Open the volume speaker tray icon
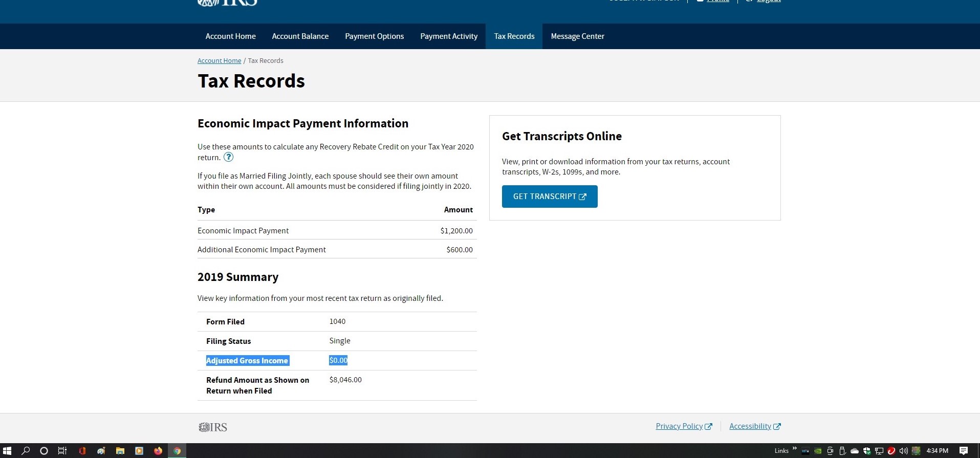The image size is (980, 458). tap(903, 451)
